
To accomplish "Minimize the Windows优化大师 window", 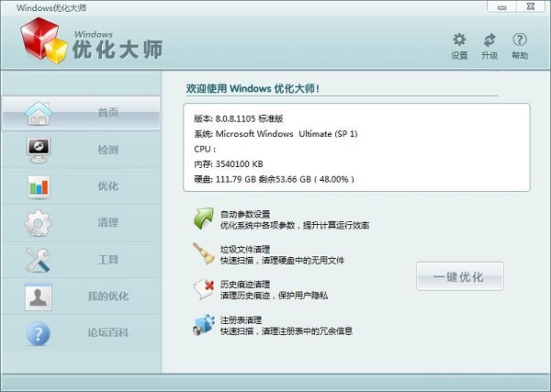I will click(501, 6).
